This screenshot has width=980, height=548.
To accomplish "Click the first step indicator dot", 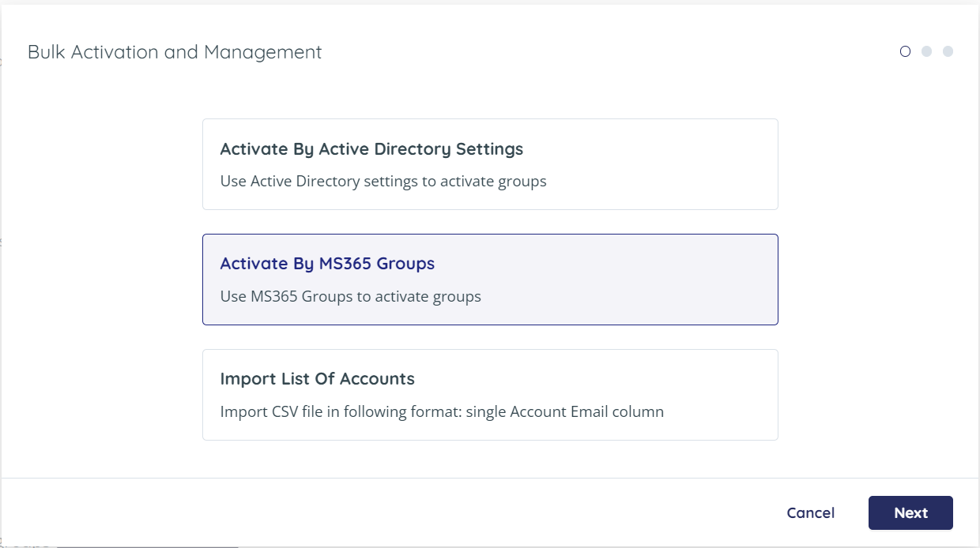I will (x=906, y=51).
